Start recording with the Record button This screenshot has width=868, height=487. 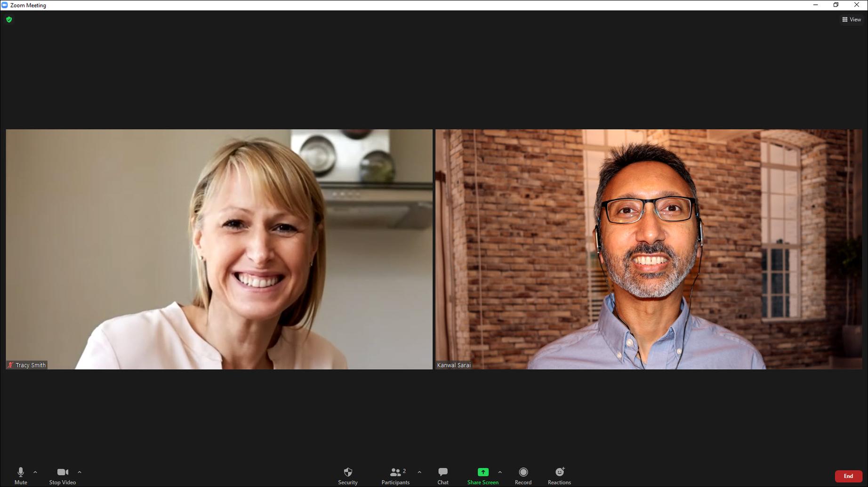click(x=523, y=475)
